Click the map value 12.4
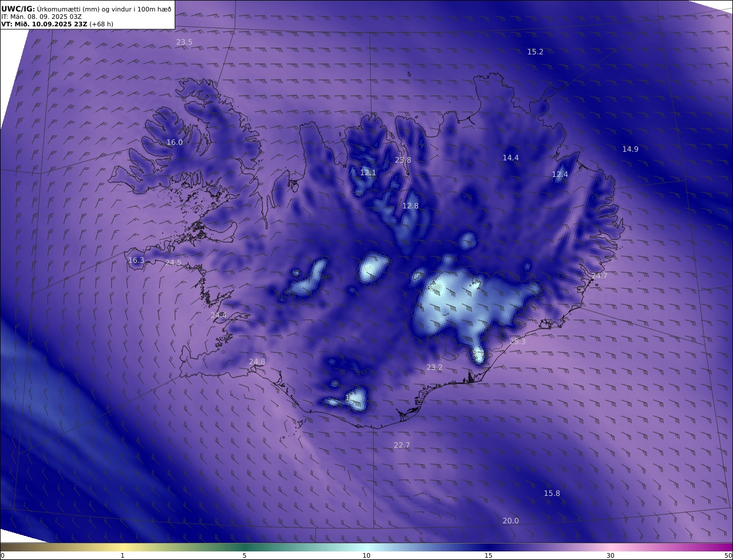Image resolution: width=733 pixels, height=560 pixels. [x=559, y=175]
